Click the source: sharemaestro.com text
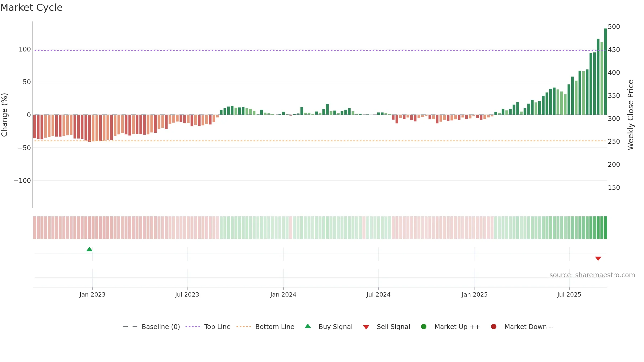The width and height of the screenshot is (644, 362). point(592,275)
